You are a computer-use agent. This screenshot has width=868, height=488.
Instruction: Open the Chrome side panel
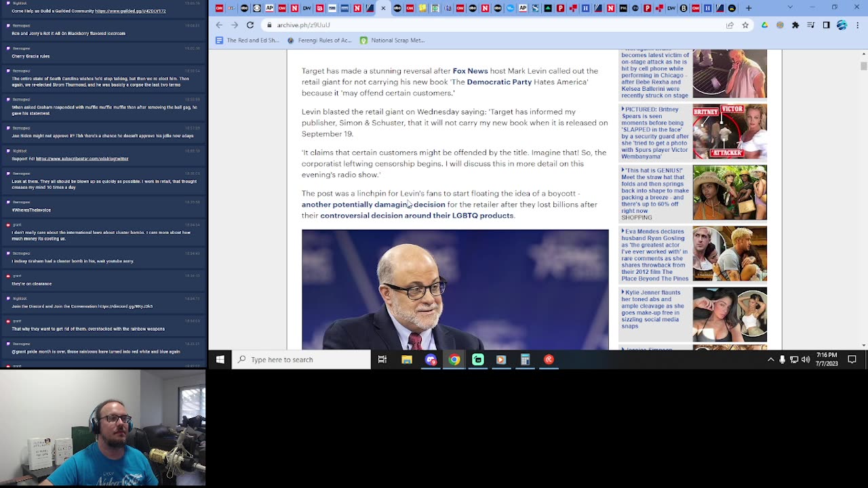tap(826, 25)
